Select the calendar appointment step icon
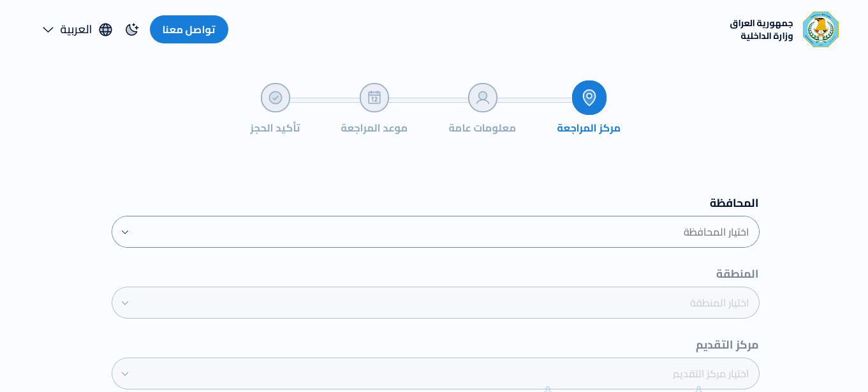 tap(374, 98)
